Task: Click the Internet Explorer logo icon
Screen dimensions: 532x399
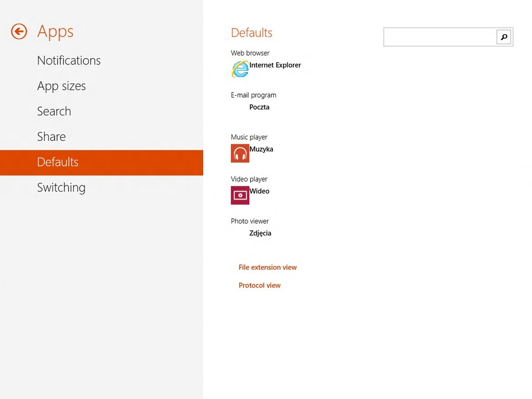Action: coord(240,69)
